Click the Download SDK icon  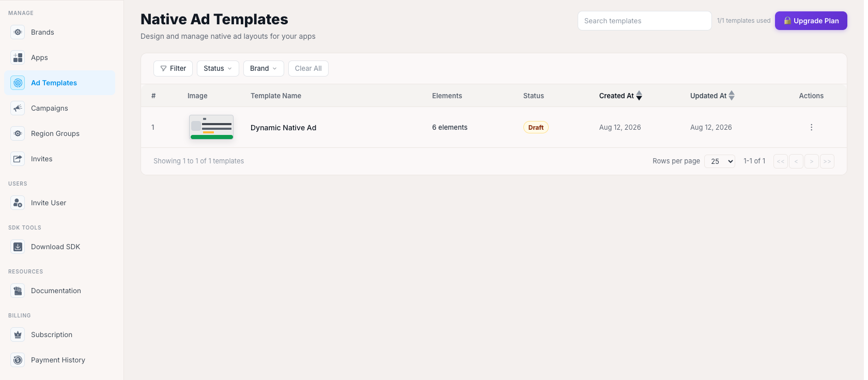pos(18,247)
